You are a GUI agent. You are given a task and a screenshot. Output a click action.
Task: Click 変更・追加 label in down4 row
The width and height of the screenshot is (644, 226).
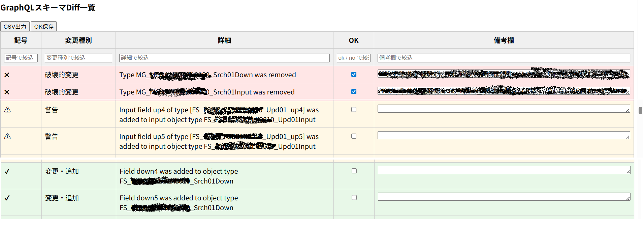pyautogui.click(x=62, y=171)
